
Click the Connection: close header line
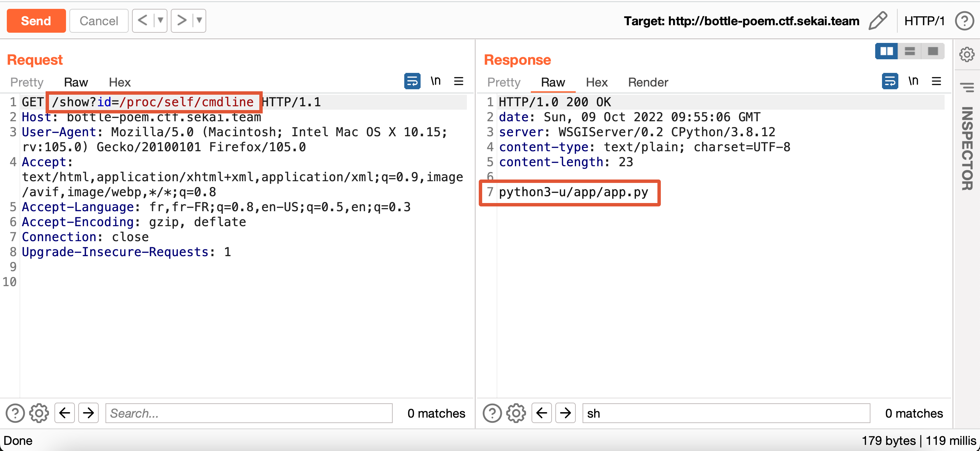[85, 237]
